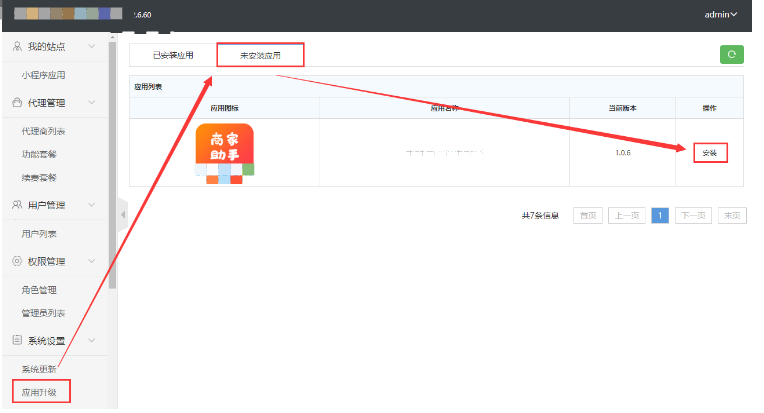Collapse the 权限管理 menu chevron

click(92, 262)
